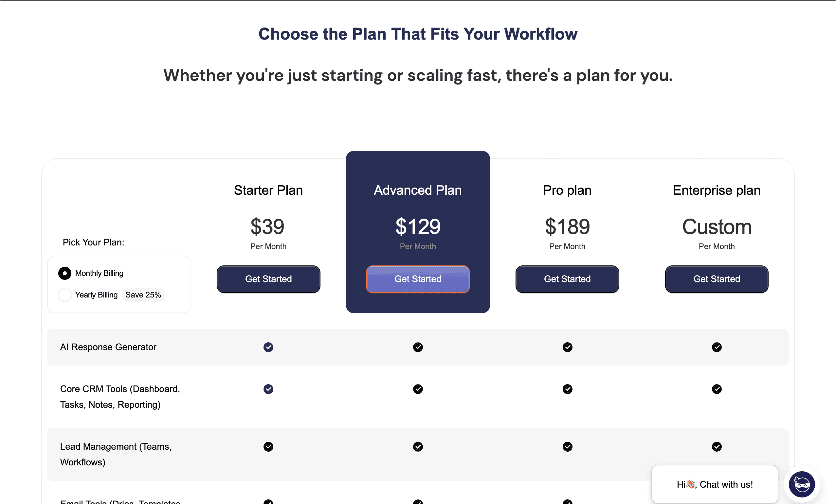836x504 pixels.
Task: Click the Advanced Plan heading
Action: click(418, 190)
